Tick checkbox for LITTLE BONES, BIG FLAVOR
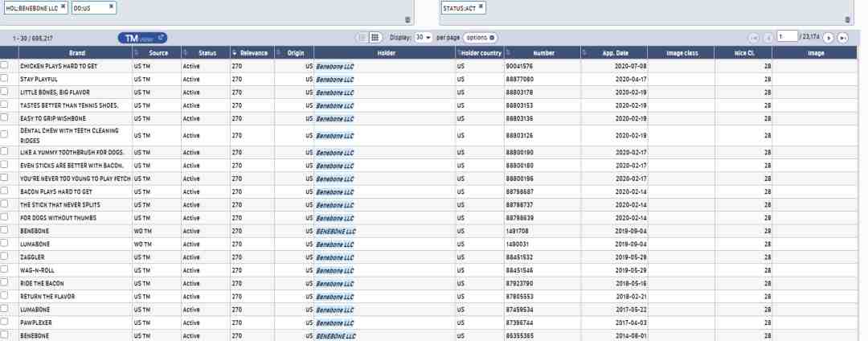 coord(5,92)
